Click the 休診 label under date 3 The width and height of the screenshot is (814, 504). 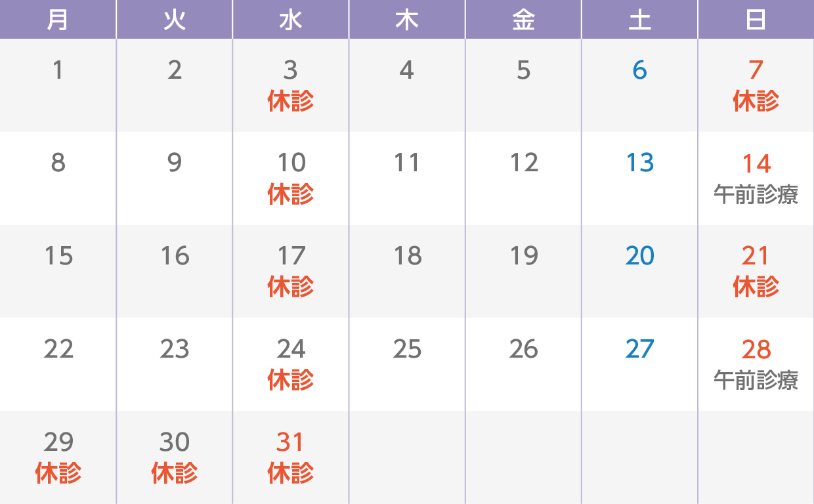[291, 102]
